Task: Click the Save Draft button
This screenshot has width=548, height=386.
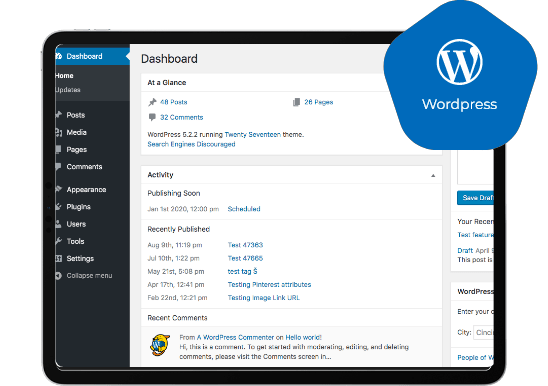Action: pos(475,198)
